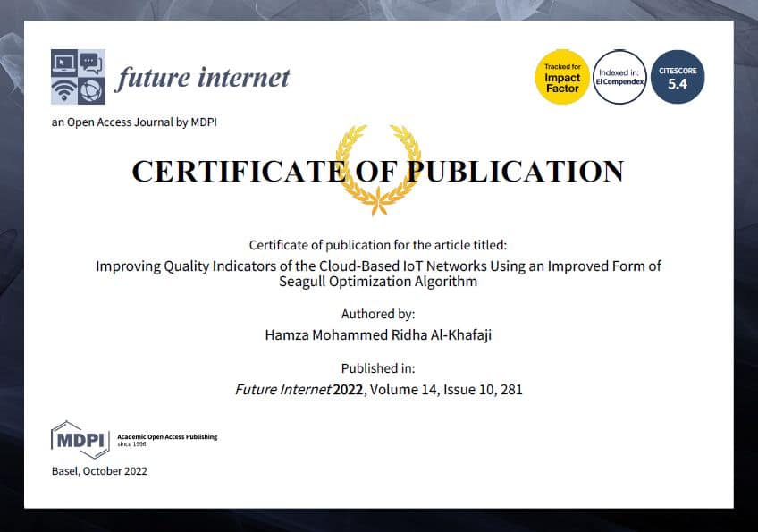
Task: Click the 'Improving Quality Indicators' article title line
Action: (x=378, y=266)
